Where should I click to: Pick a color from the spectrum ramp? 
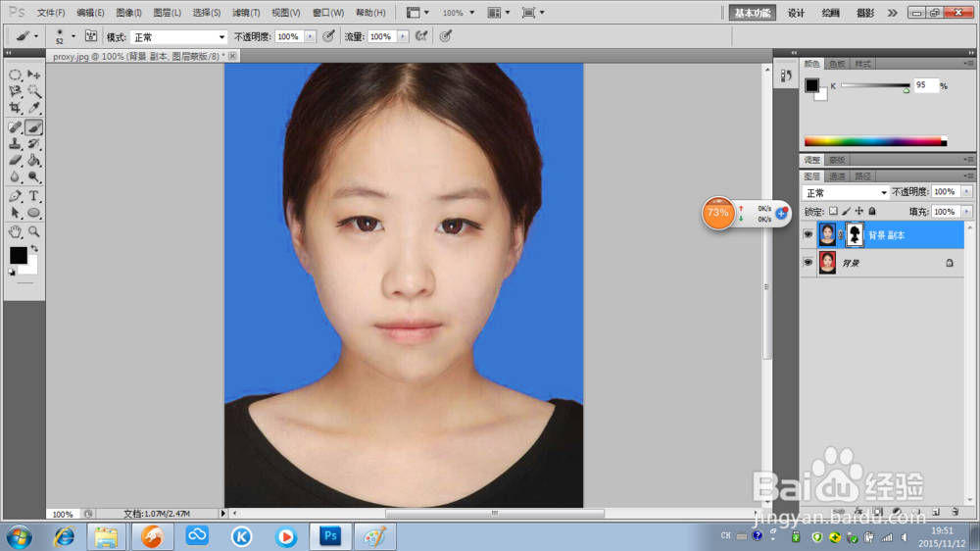click(x=875, y=141)
